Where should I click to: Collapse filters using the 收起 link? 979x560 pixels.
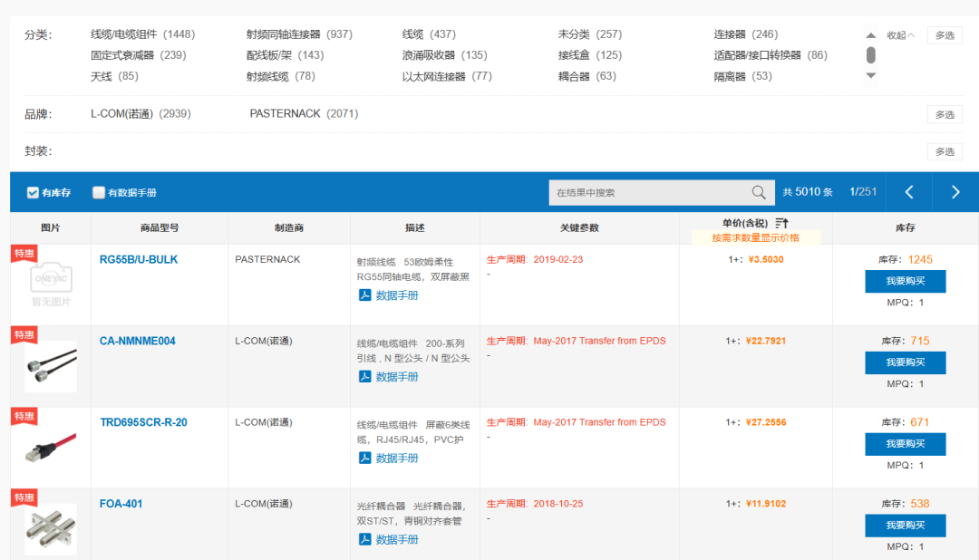(x=902, y=34)
